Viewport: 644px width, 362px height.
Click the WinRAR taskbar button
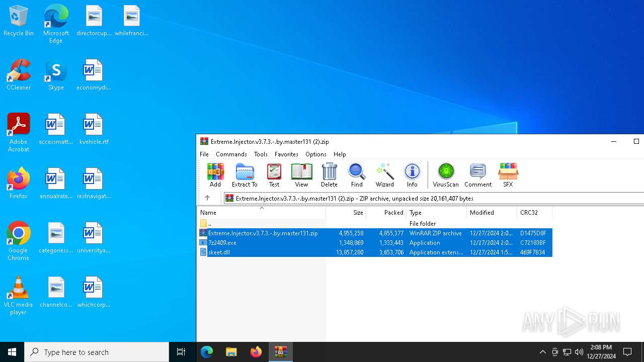[x=281, y=352]
